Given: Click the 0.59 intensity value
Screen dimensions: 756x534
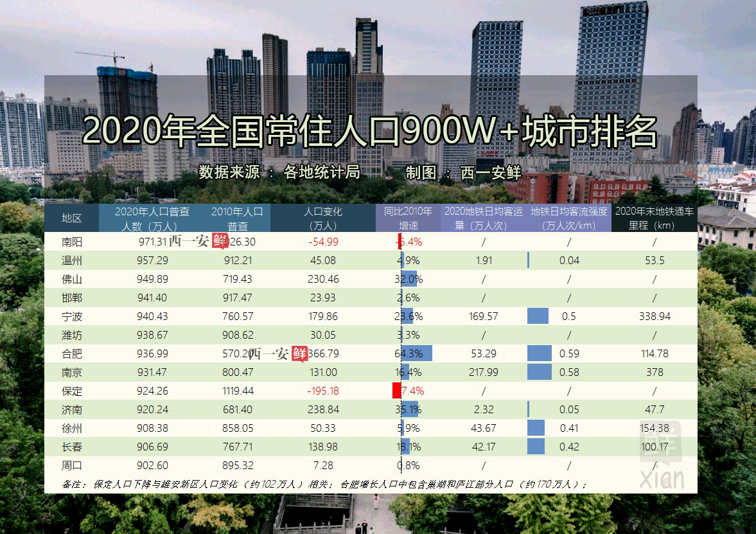Looking at the screenshot, I should [x=569, y=353].
